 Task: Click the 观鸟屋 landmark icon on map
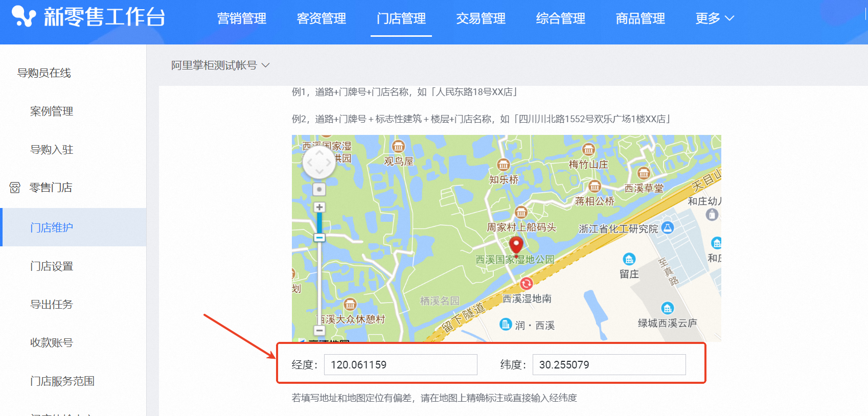pos(398,146)
